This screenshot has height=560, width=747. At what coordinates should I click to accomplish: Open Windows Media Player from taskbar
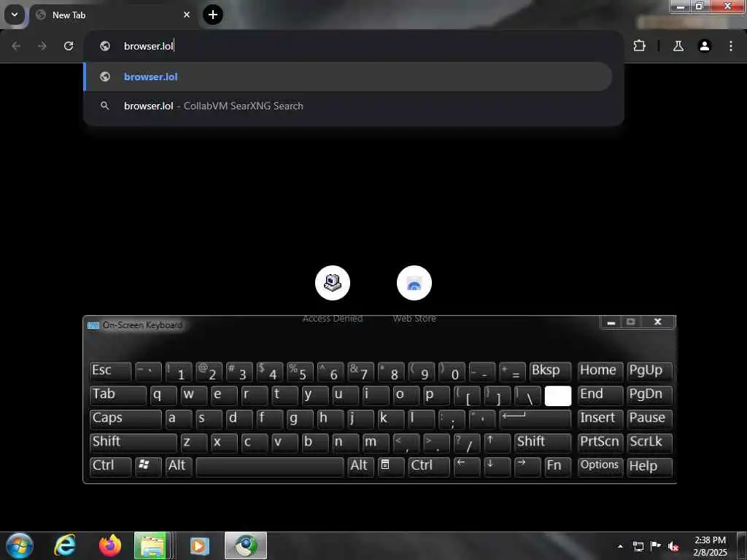tap(199, 545)
